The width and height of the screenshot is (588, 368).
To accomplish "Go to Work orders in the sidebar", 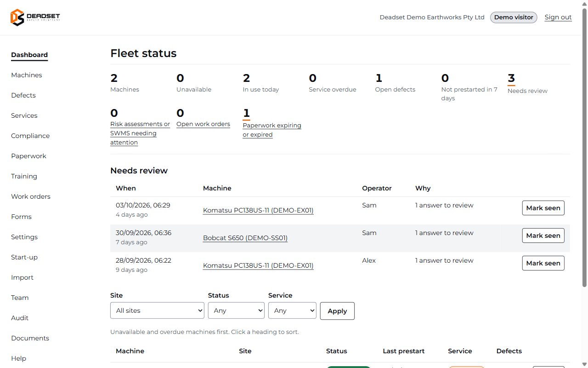I will (x=31, y=196).
